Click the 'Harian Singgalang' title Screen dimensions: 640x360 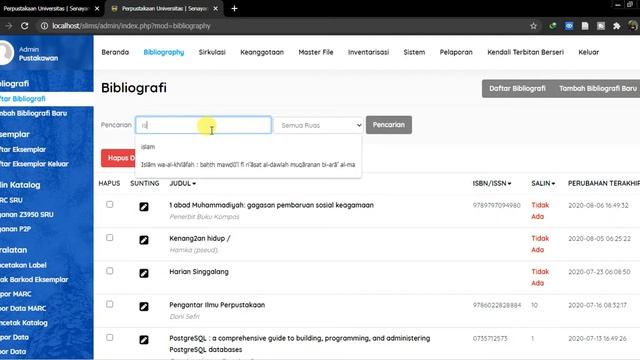click(199, 271)
